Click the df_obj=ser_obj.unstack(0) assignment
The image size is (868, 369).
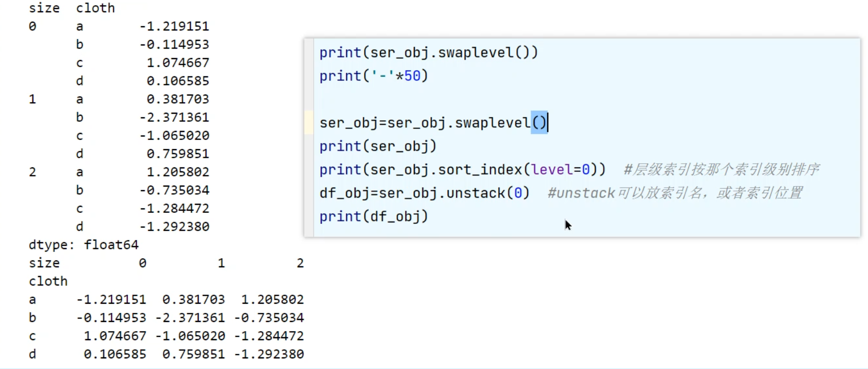pos(424,193)
